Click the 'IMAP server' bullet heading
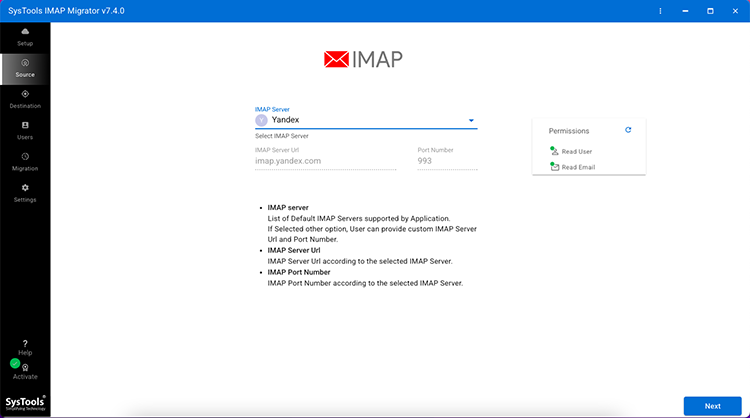This screenshot has height=418, width=750. (x=288, y=208)
